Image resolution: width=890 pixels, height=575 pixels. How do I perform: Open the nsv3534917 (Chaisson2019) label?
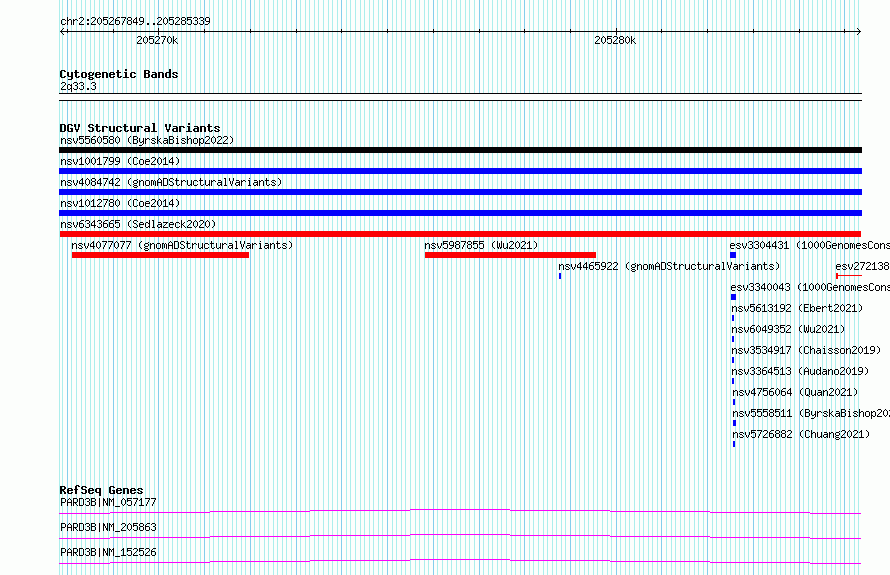[x=806, y=350]
